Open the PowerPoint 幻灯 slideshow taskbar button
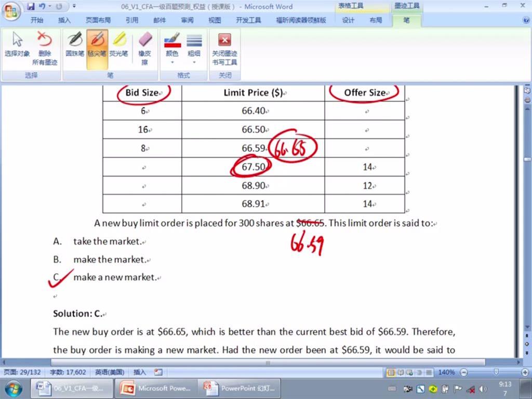The image size is (532, 399). [240, 389]
